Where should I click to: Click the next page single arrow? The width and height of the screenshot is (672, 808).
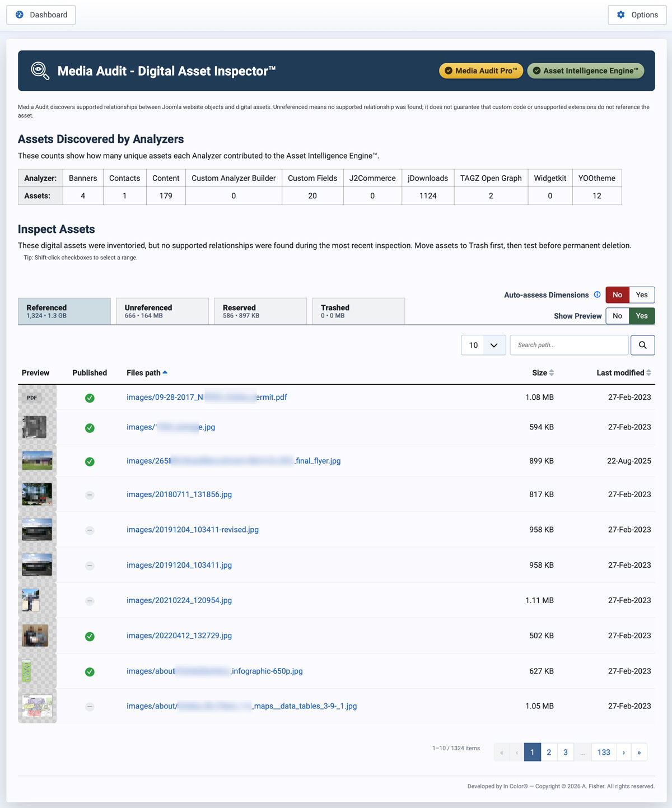point(624,752)
